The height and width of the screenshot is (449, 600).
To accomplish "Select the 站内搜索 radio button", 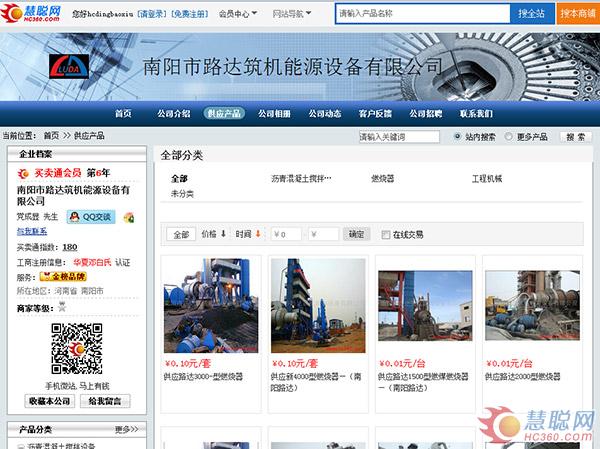I will (x=457, y=137).
